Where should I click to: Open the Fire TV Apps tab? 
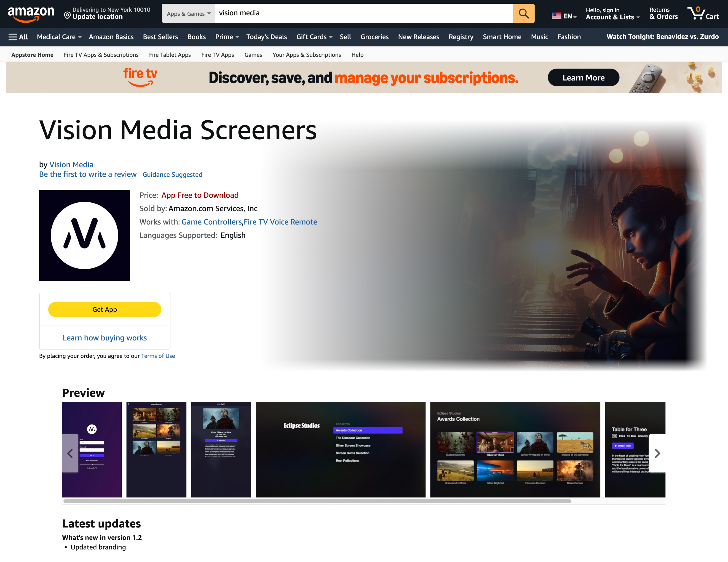click(x=217, y=55)
